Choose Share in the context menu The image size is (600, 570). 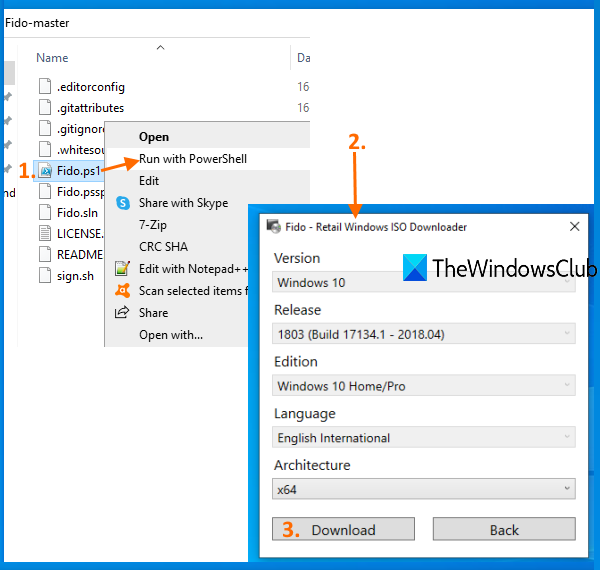click(177, 313)
